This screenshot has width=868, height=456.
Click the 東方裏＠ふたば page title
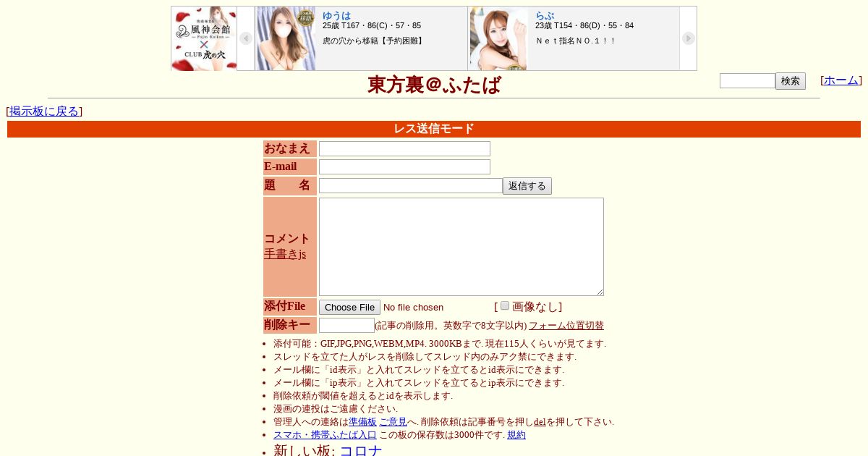(x=434, y=85)
